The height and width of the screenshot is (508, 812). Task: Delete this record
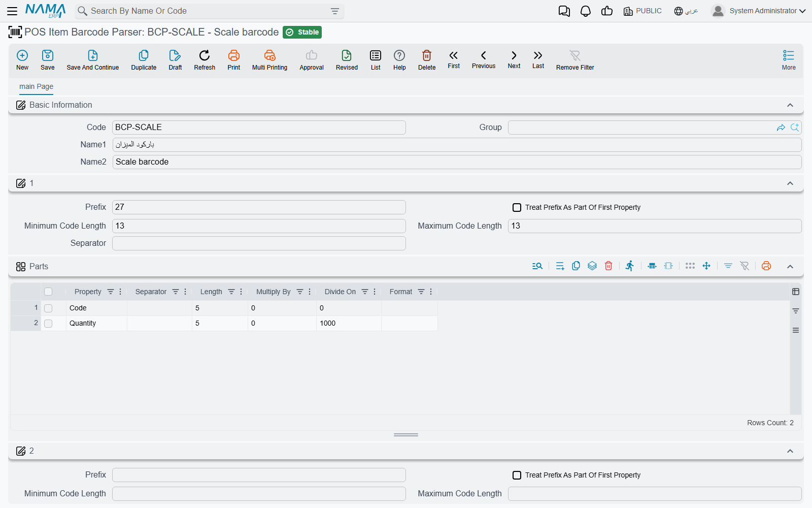pos(427,60)
